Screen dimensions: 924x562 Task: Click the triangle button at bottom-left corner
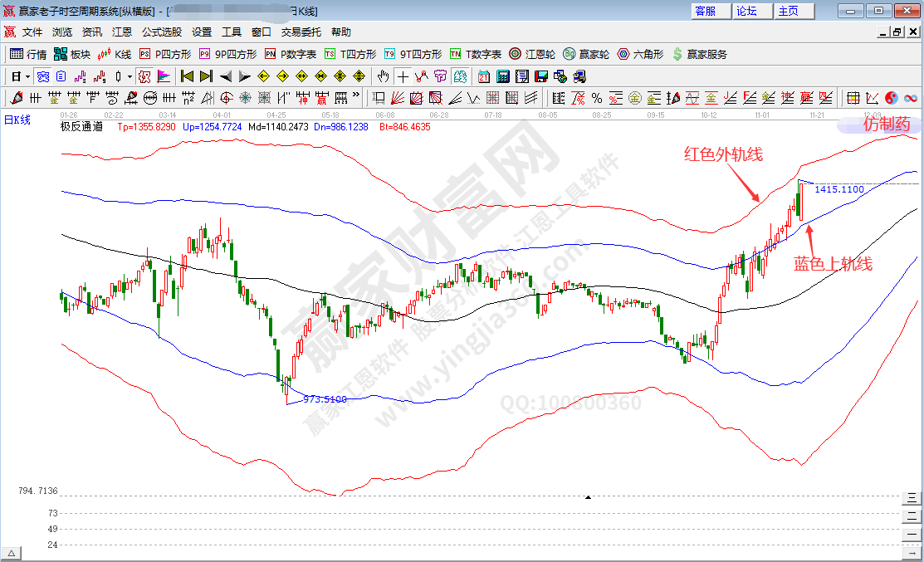[12, 553]
